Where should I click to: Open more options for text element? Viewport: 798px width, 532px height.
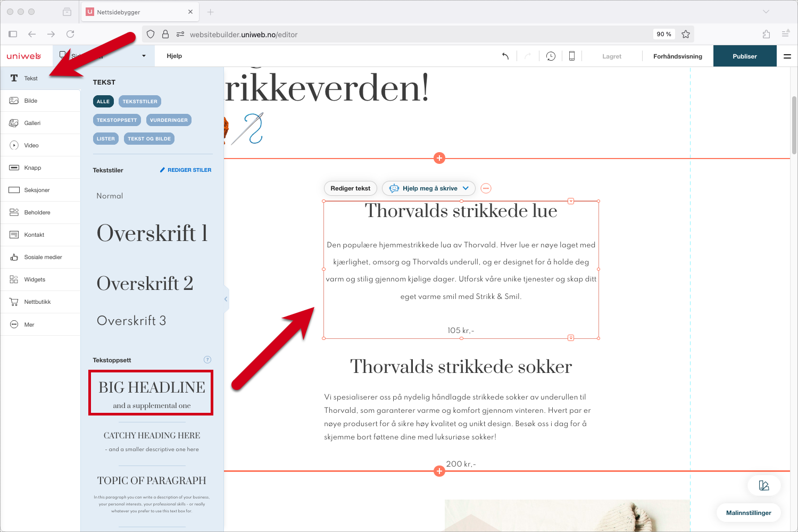pyautogui.click(x=486, y=188)
